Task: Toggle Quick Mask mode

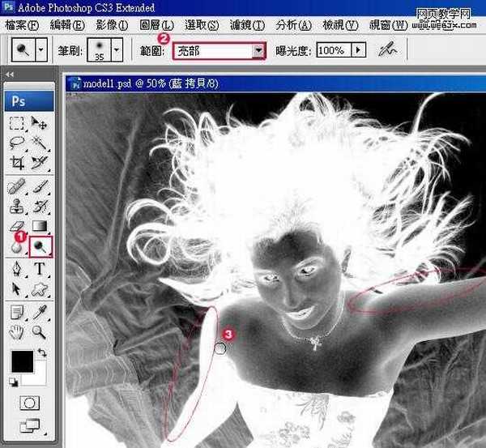Action: (x=30, y=402)
